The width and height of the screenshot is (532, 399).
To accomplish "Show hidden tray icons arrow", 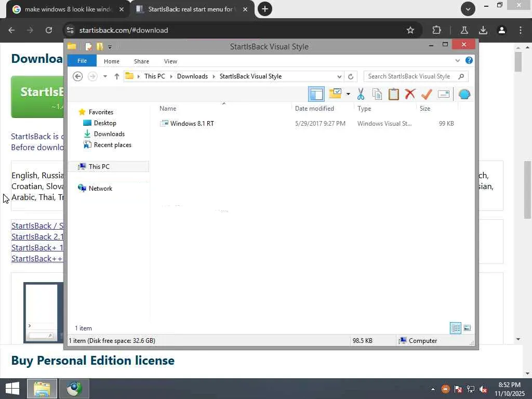I will coord(433,389).
